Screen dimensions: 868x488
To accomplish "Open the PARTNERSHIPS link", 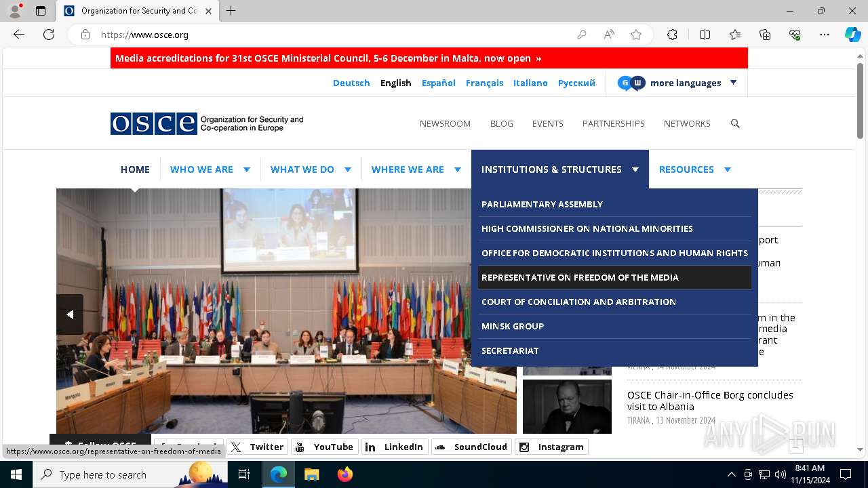I will (x=613, y=123).
